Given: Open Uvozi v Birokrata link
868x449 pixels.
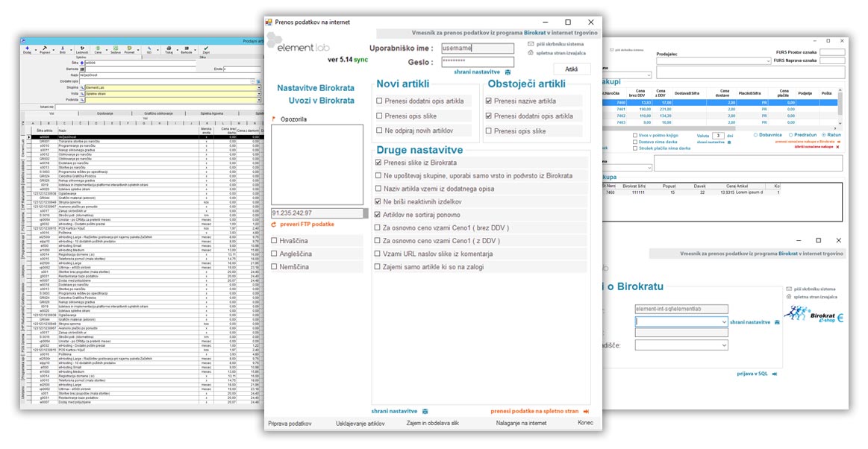Looking at the screenshot, I should (321, 101).
